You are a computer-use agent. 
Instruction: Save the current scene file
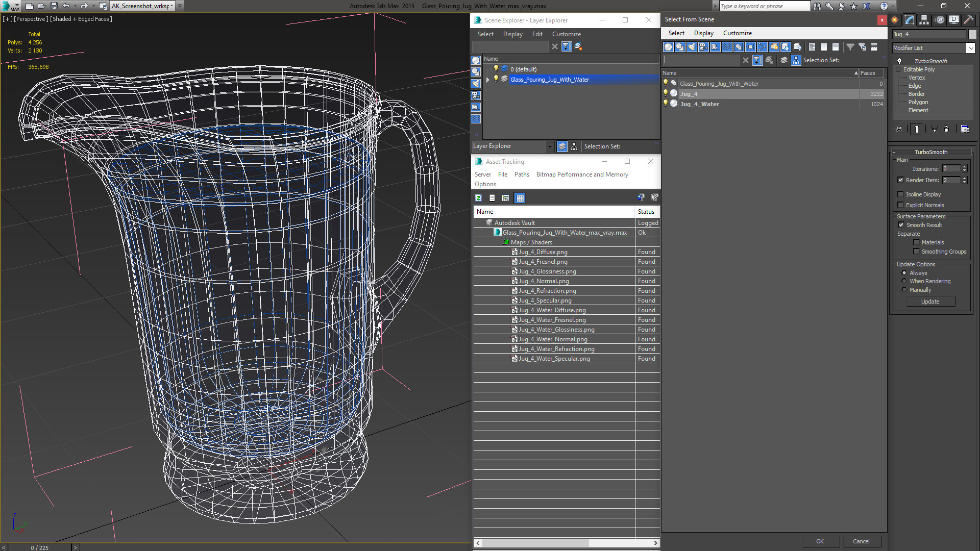[54, 6]
